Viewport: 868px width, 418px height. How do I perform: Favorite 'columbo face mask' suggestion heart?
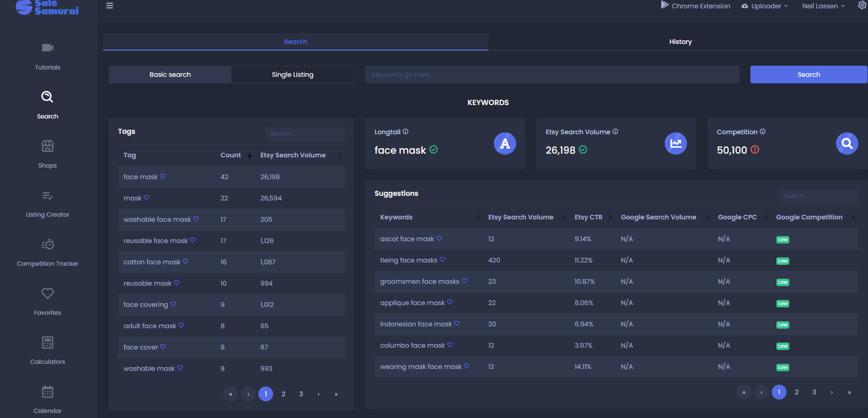point(450,345)
